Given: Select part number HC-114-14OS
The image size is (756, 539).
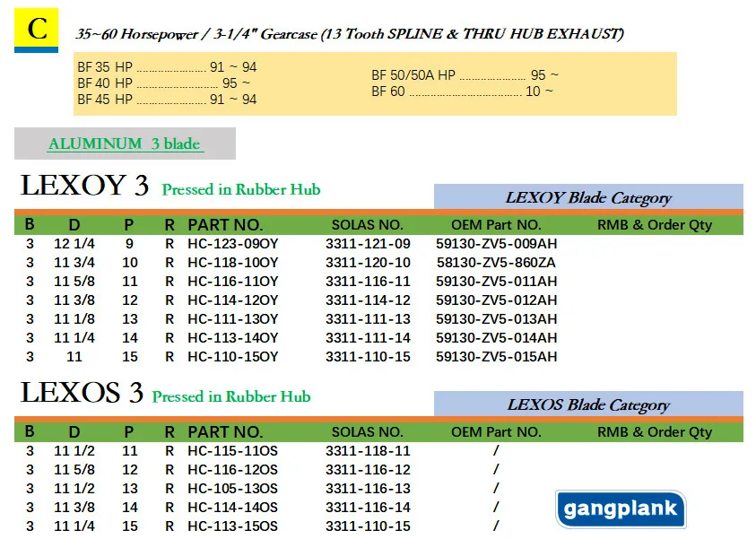Looking at the screenshot, I should click(x=233, y=508).
